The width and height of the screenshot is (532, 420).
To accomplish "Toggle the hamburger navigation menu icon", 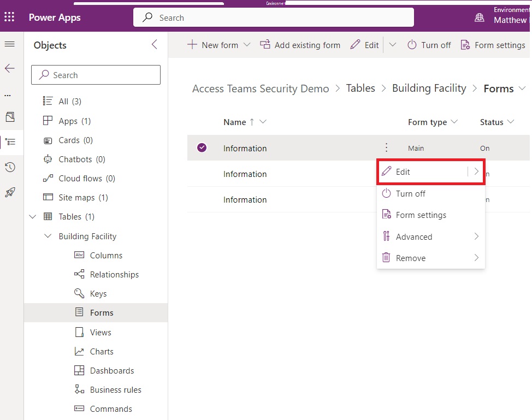I will pyautogui.click(x=9, y=44).
